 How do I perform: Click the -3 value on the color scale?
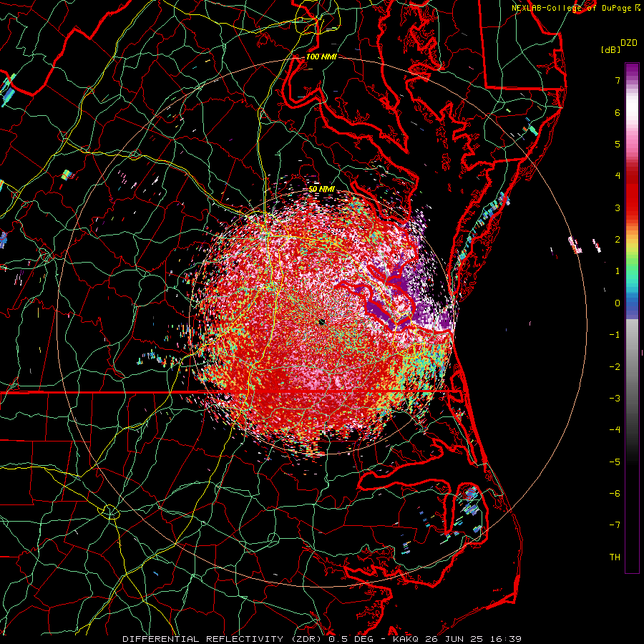click(615, 399)
